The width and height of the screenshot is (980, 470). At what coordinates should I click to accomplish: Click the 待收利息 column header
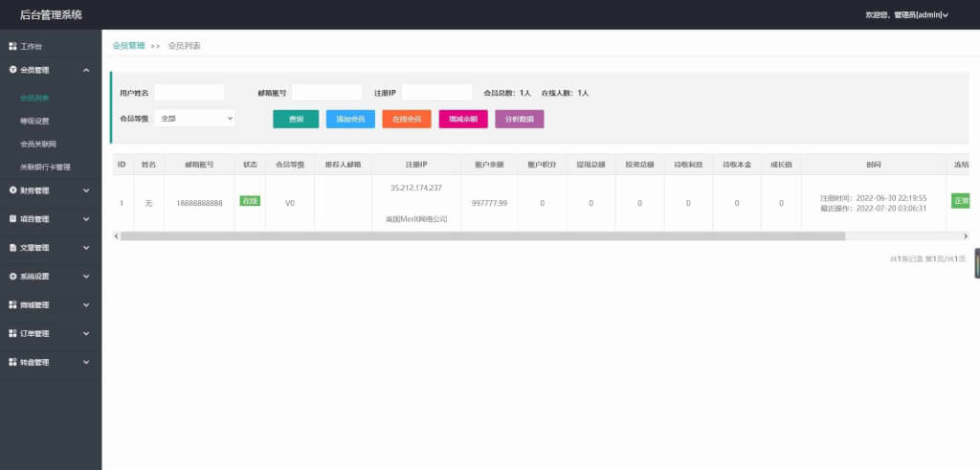click(x=688, y=165)
